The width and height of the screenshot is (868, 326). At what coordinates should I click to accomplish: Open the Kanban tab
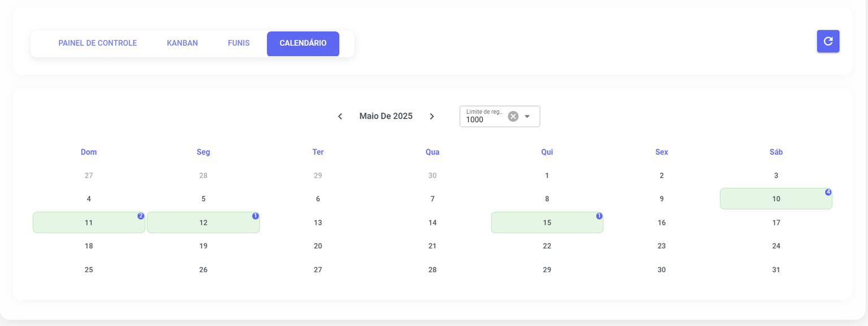click(182, 44)
